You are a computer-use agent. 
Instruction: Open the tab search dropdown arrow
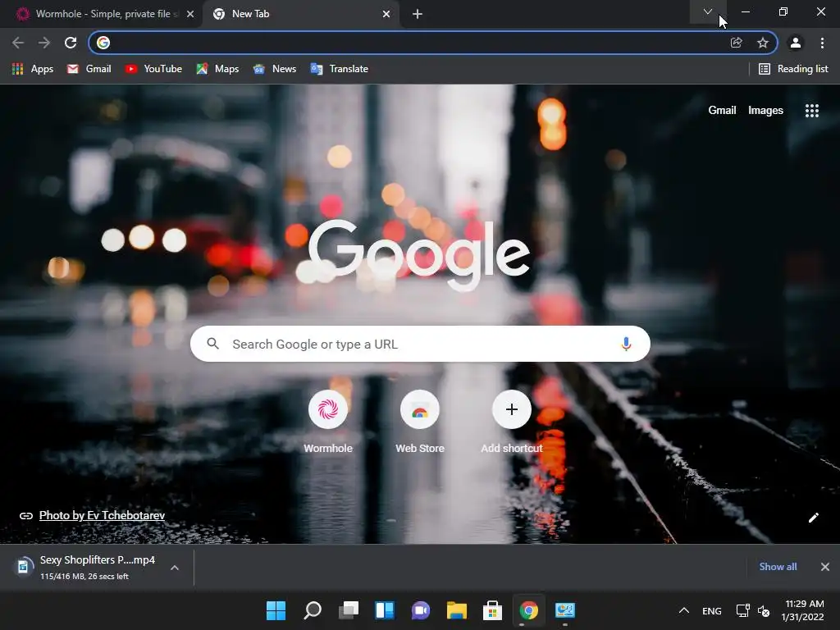point(708,11)
